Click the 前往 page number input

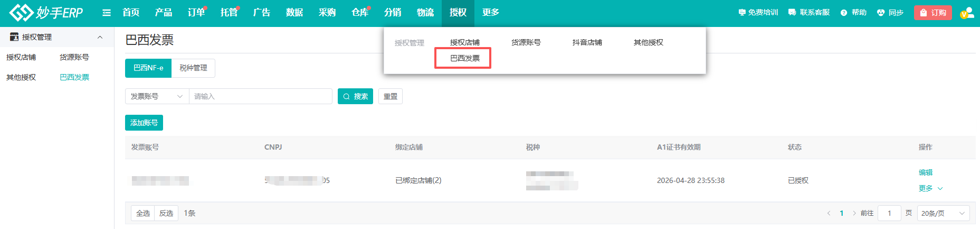[889, 213]
